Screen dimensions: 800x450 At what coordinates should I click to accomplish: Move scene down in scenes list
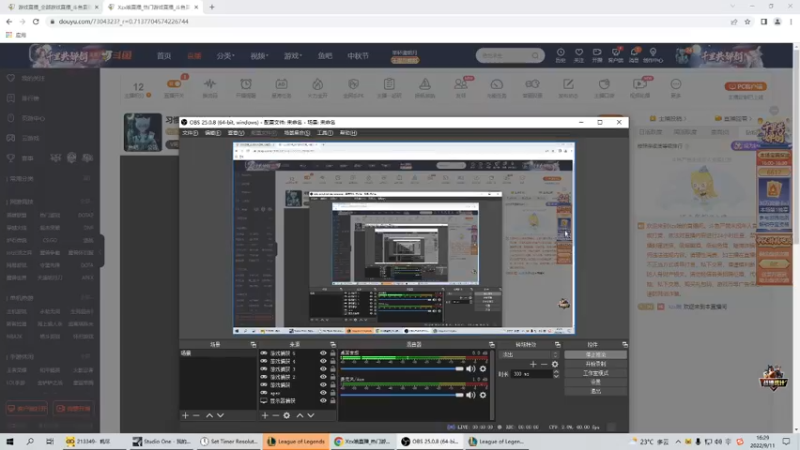(x=220, y=415)
